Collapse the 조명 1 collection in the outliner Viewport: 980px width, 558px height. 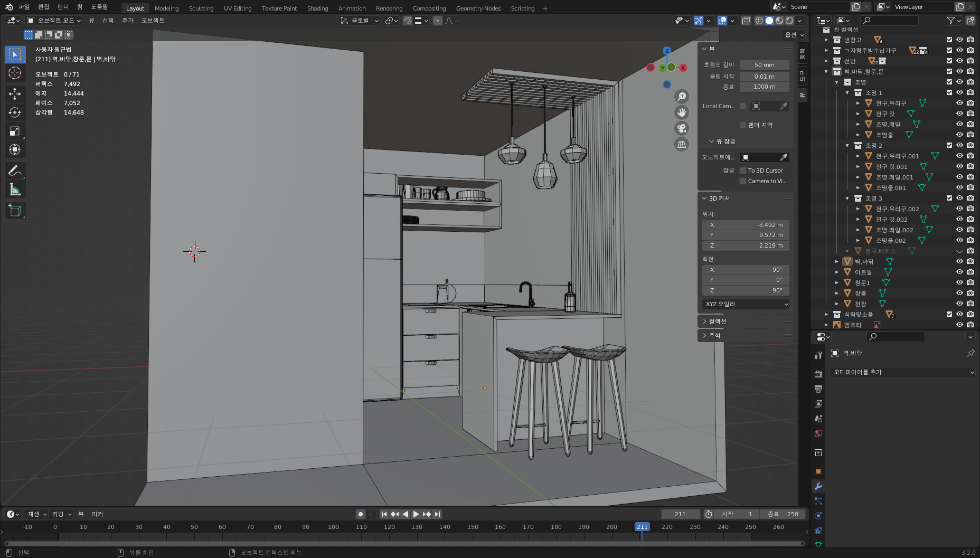(x=847, y=92)
